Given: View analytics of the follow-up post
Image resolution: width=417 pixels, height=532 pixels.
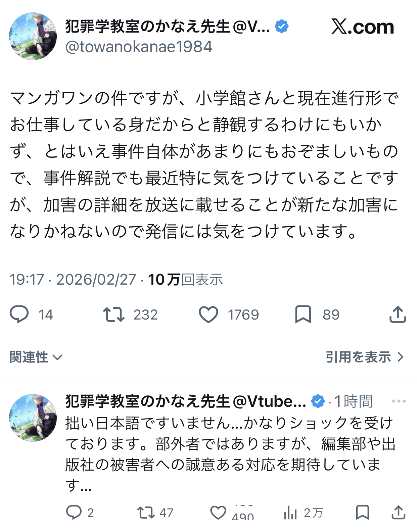Looking at the screenshot, I should (x=291, y=513).
